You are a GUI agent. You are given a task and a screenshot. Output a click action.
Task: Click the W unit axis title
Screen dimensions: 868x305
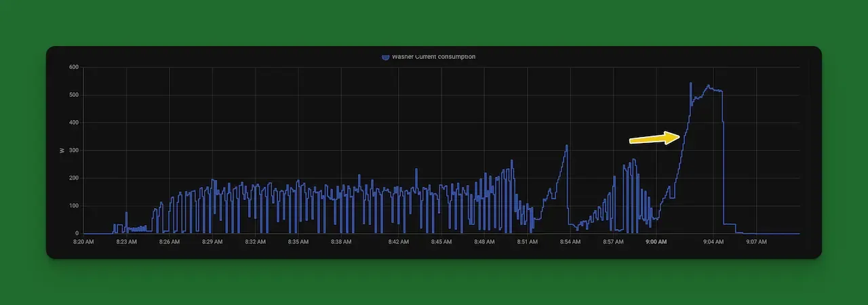pyautogui.click(x=62, y=150)
